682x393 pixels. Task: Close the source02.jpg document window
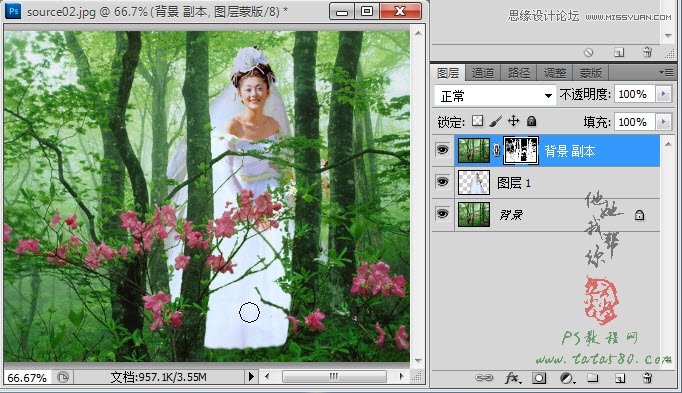pyautogui.click(x=400, y=11)
